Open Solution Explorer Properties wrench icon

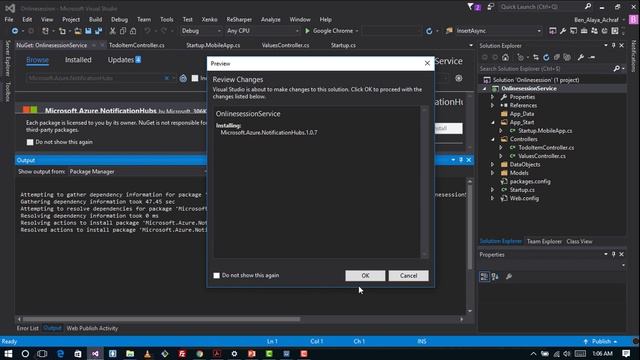(580, 58)
